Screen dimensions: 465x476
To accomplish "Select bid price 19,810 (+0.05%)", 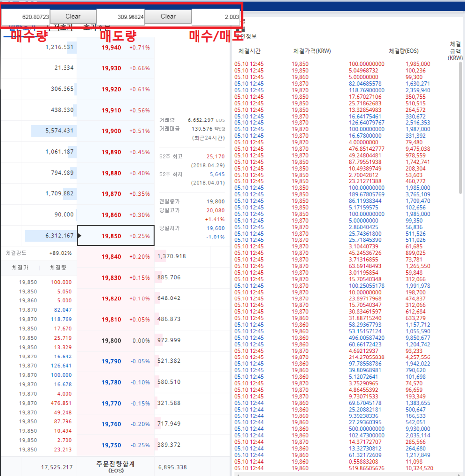I will click(x=116, y=320).
